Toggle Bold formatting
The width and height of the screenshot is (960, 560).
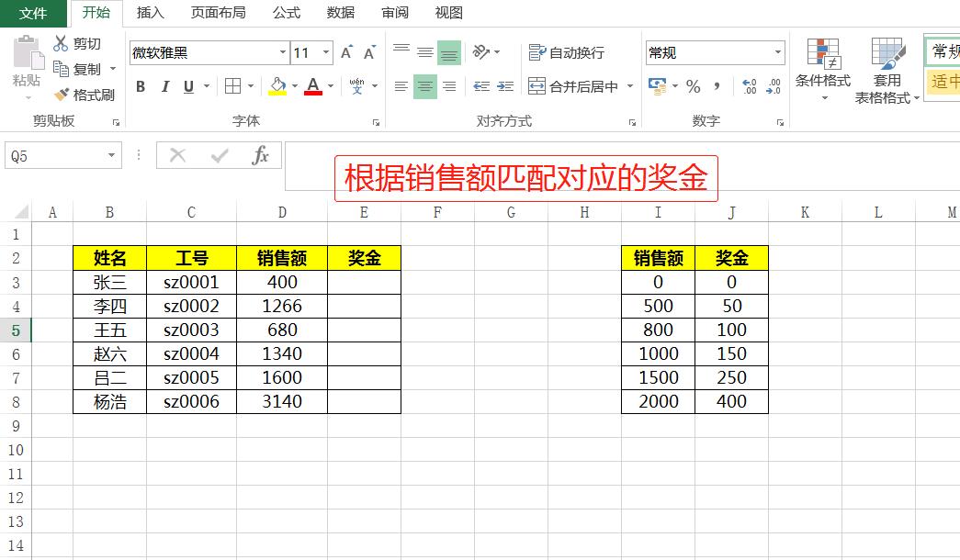141,86
